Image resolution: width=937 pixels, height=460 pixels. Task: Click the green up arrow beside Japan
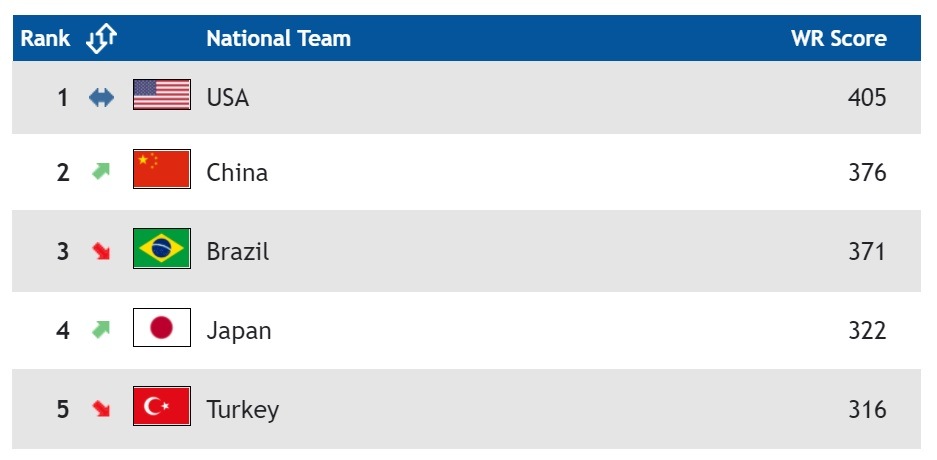[101, 329]
